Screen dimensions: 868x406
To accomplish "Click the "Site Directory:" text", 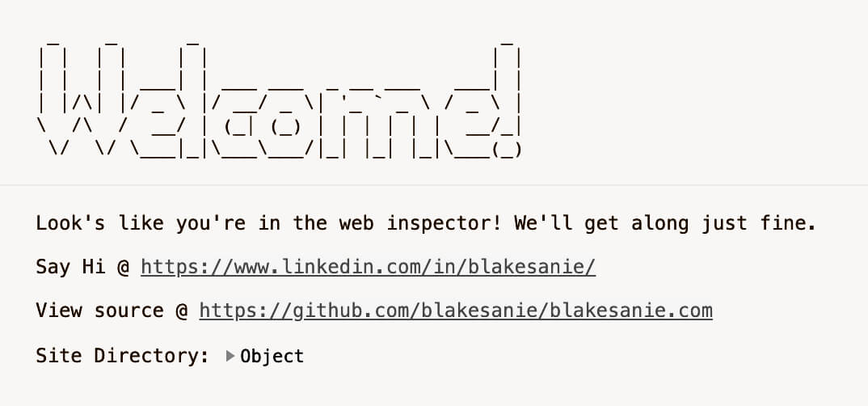I will point(122,356).
